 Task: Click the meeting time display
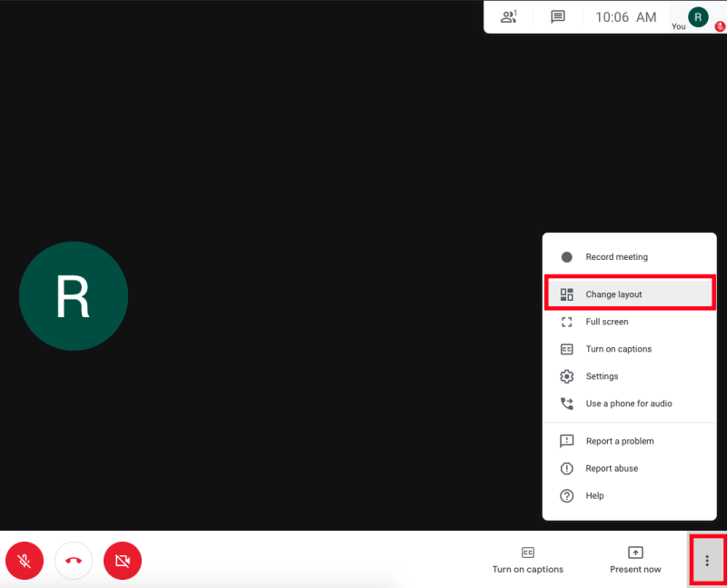[625, 16]
